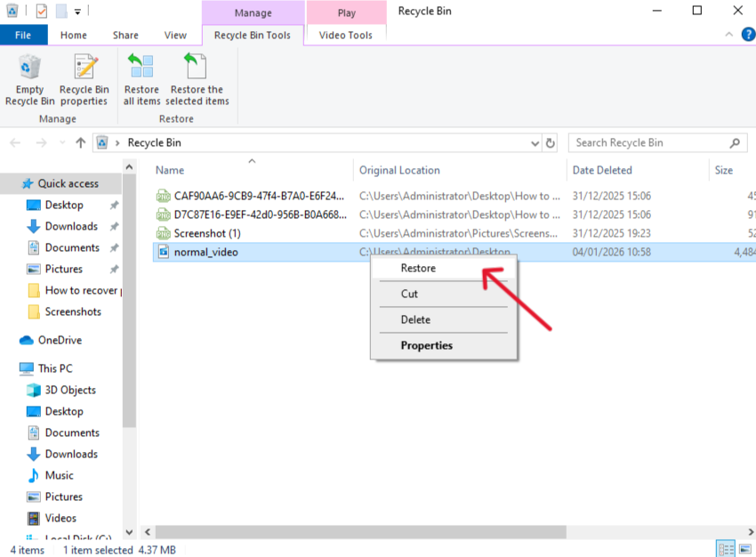Open Recycle Bin properties
756x557 pixels.
click(84, 80)
